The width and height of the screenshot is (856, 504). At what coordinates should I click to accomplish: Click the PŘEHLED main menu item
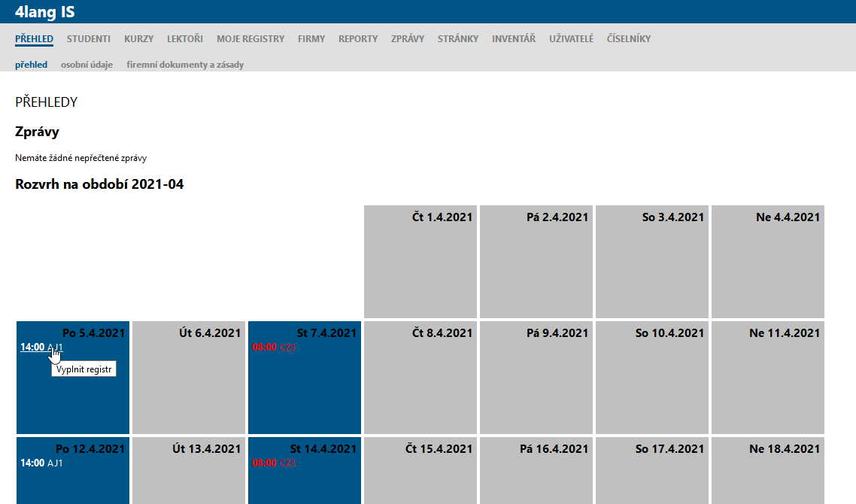(x=34, y=39)
